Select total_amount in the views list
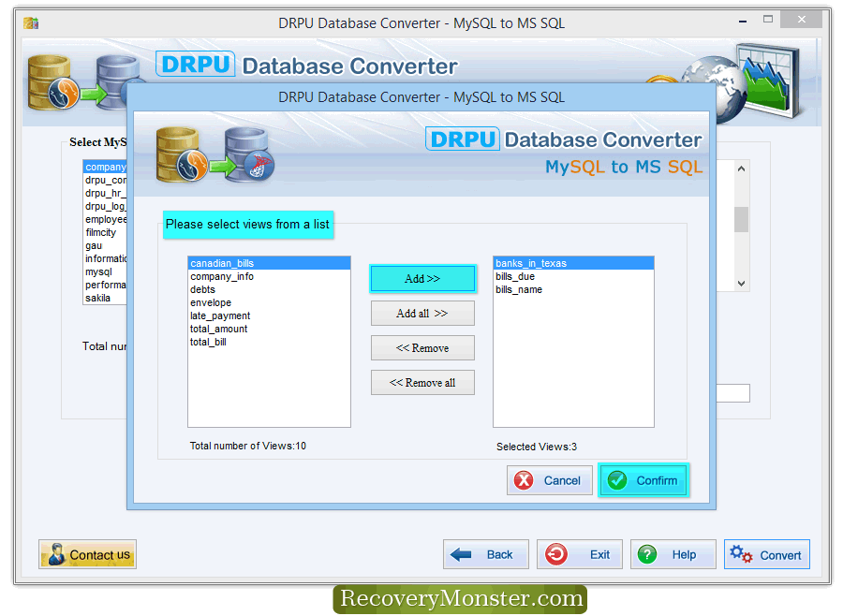Image resolution: width=843 pixels, height=616 pixels. 269,329
